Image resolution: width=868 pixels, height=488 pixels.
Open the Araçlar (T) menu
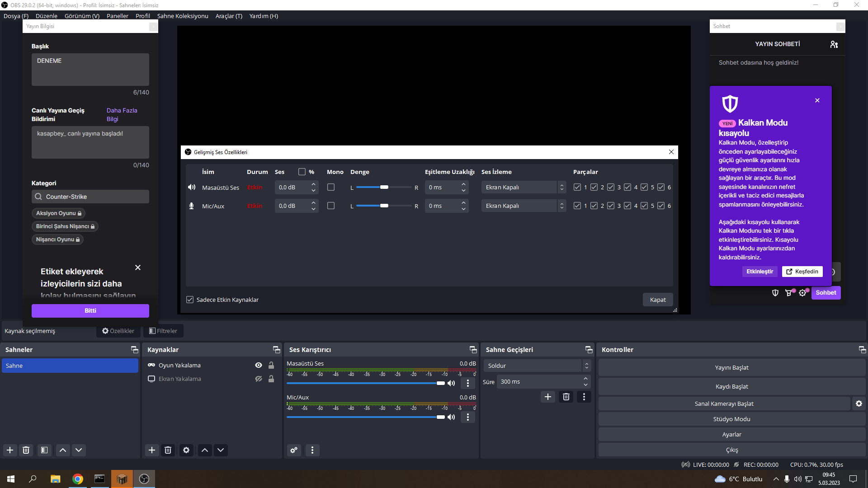click(229, 16)
